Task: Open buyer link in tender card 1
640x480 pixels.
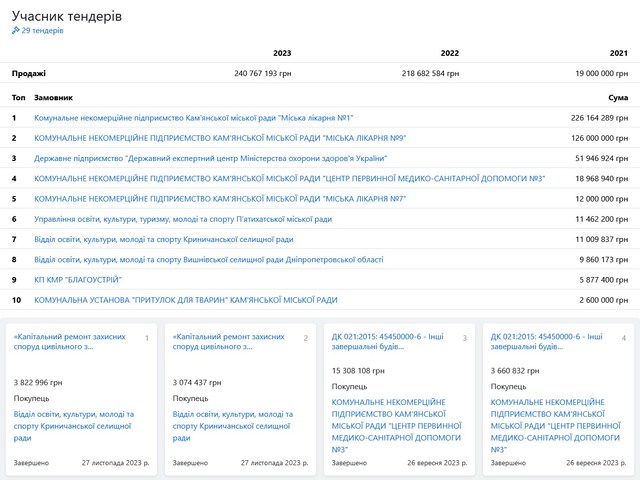Action: click(74, 426)
